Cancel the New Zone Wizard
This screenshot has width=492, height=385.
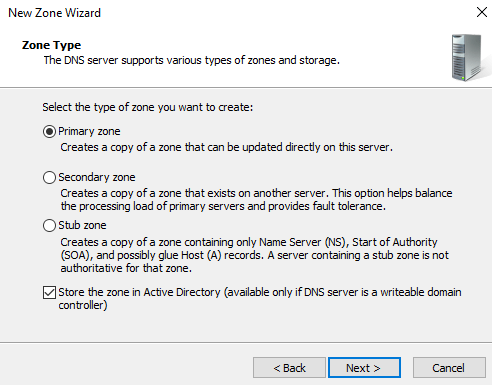tap(449, 368)
